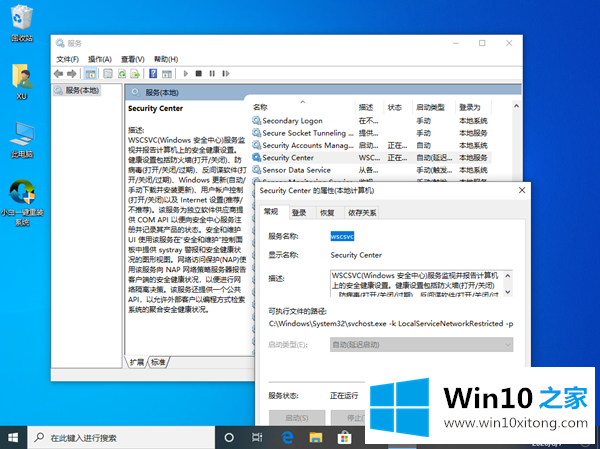The width and height of the screenshot is (600, 449).
Task: Click the Sensor Data Service gear icon
Action: point(256,170)
